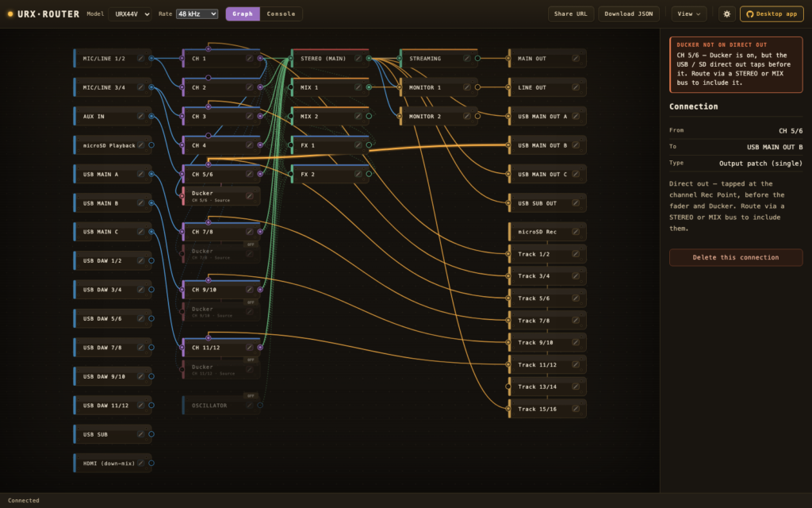Image resolution: width=812 pixels, height=508 pixels.
Task: Open the edit pencil on microSD Playback node
Action: 140,145
